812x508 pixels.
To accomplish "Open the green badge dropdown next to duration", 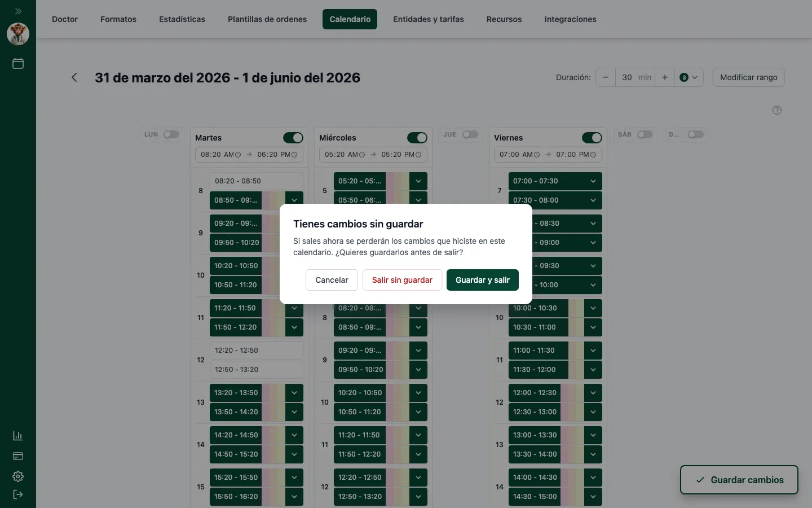I will [689, 77].
